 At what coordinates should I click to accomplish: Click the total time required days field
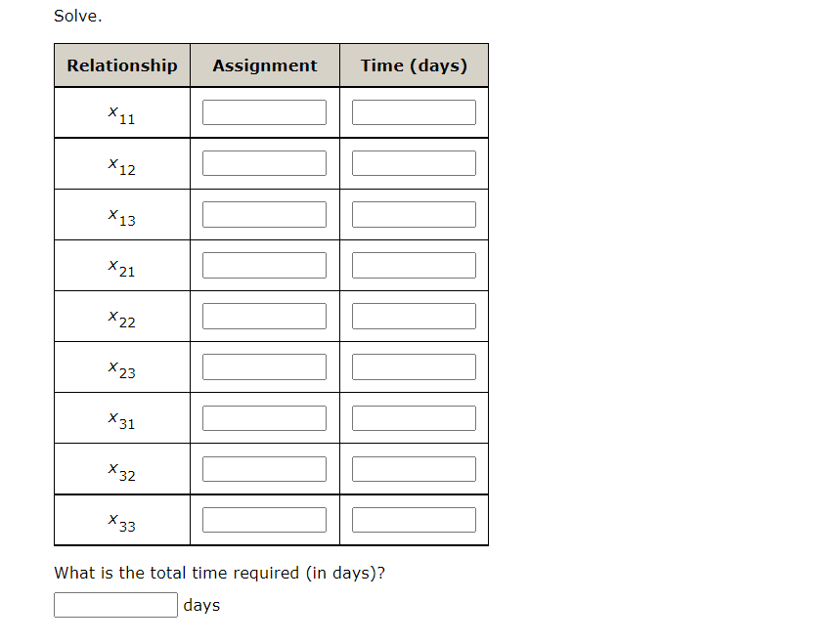(x=115, y=605)
